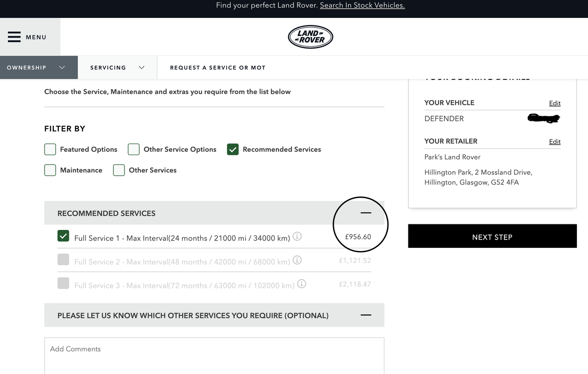
Task: Click the retailer address text
Action: [478, 177]
